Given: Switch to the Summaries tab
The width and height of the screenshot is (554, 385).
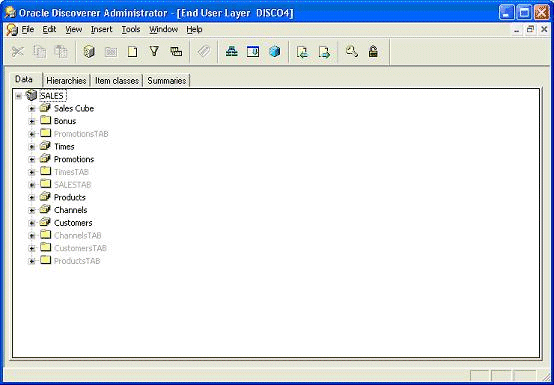Looking at the screenshot, I should tap(167, 81).
